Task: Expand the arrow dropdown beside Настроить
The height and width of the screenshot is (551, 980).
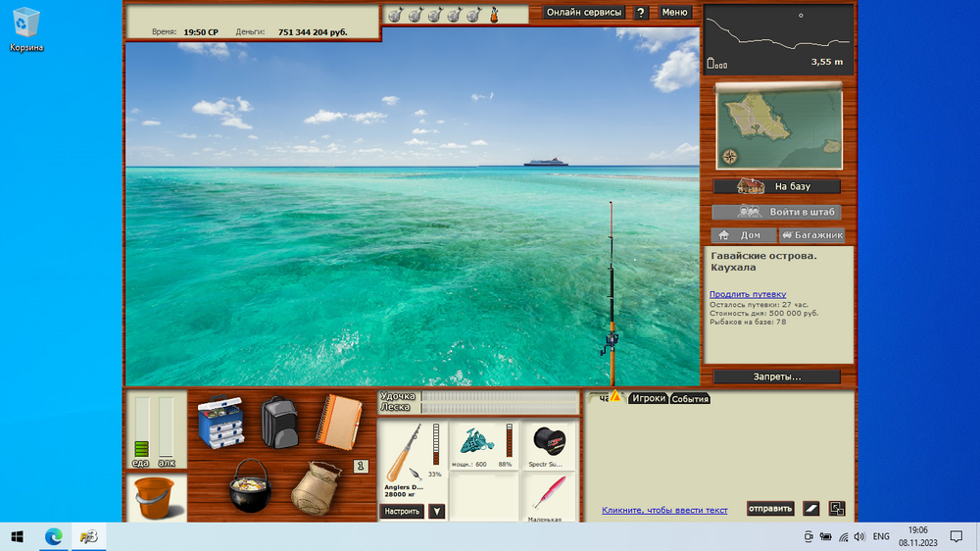Action: point(436,511)
